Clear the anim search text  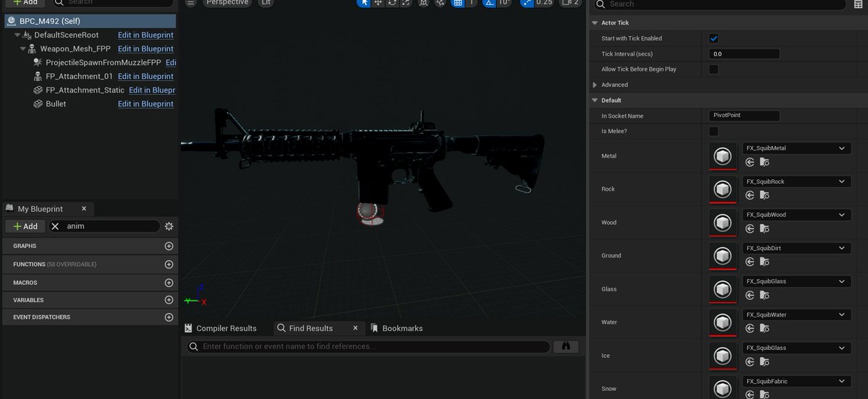pyautogui.click(x=56, y=226)
